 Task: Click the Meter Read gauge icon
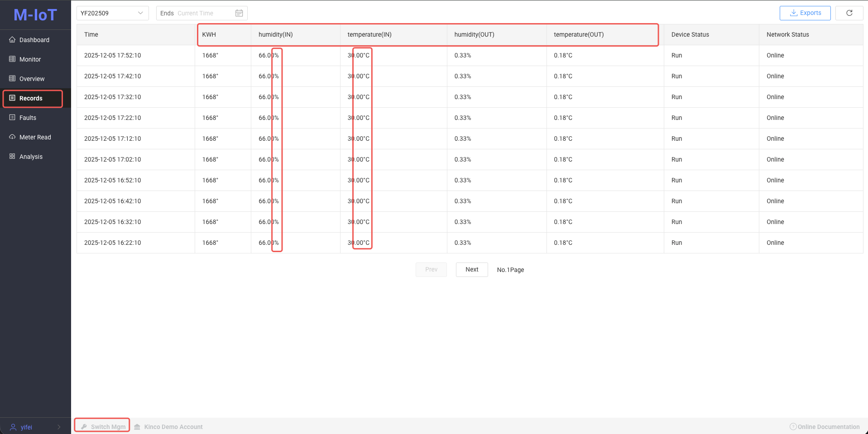(x=12, y=137)
